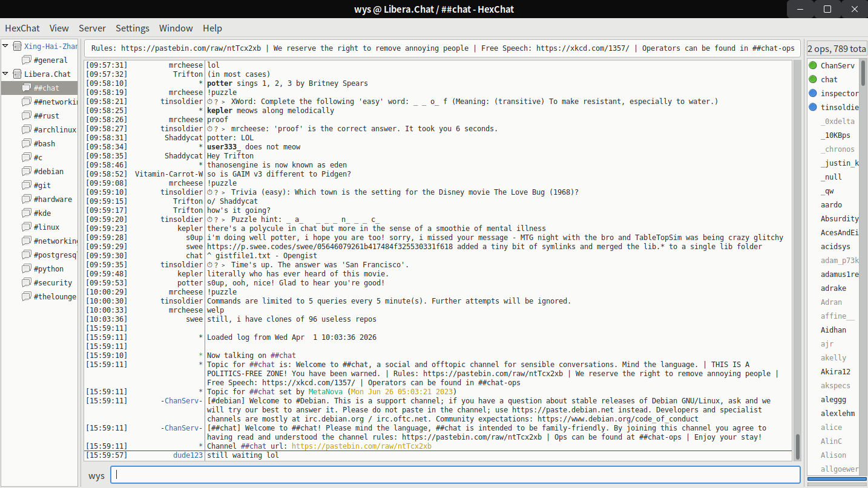The image size is (868, 488).
Task: Click the Xing-Hai-Zhan server icon in tree
Action: coord(17,46)
